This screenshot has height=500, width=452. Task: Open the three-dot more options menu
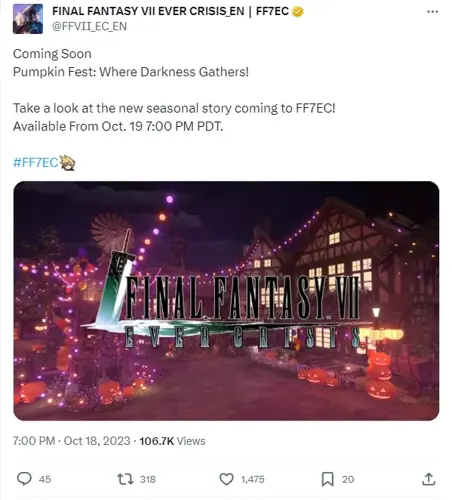[x=432, y=12]
